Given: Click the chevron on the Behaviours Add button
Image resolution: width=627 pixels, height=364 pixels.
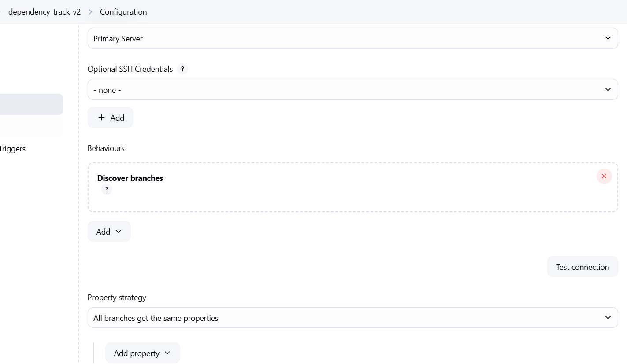Looking at the screenshot, I should pos(118,232).
